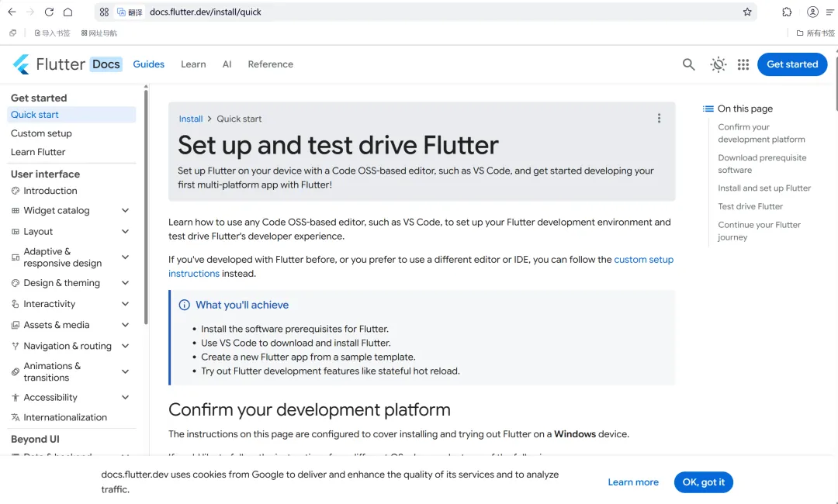Jump to Confirm your development platform

click(x=761, y=133)
